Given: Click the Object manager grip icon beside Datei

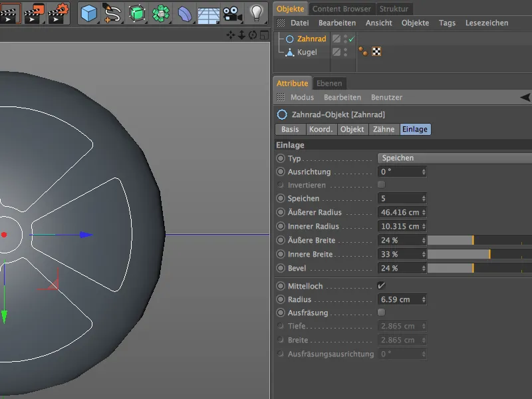Looking at the screenshot, I should (x=281, y=23).
